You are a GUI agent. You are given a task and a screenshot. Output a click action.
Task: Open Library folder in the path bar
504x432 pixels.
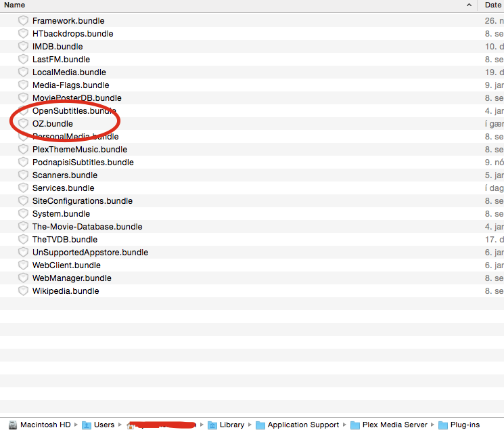[x=231, y=425]
